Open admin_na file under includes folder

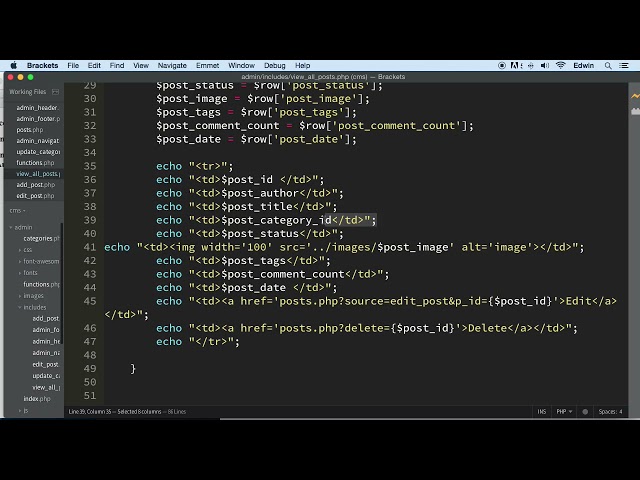(x=46, y=353)
